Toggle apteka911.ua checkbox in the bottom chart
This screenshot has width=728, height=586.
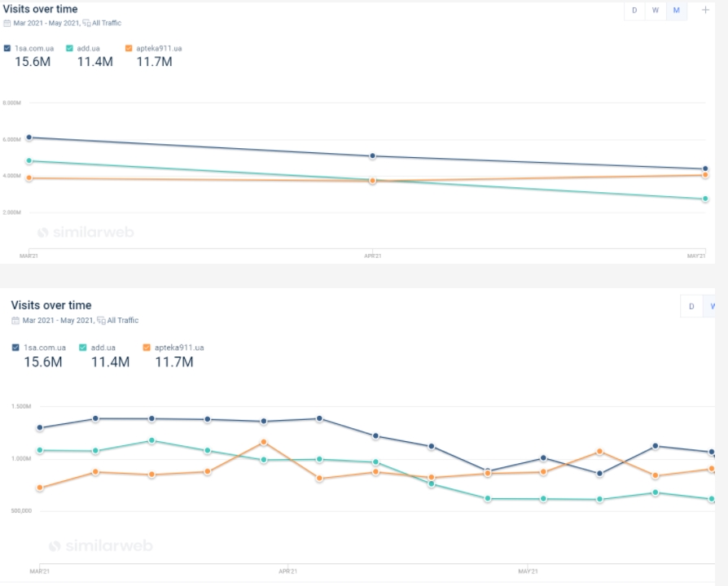(147, 348)
